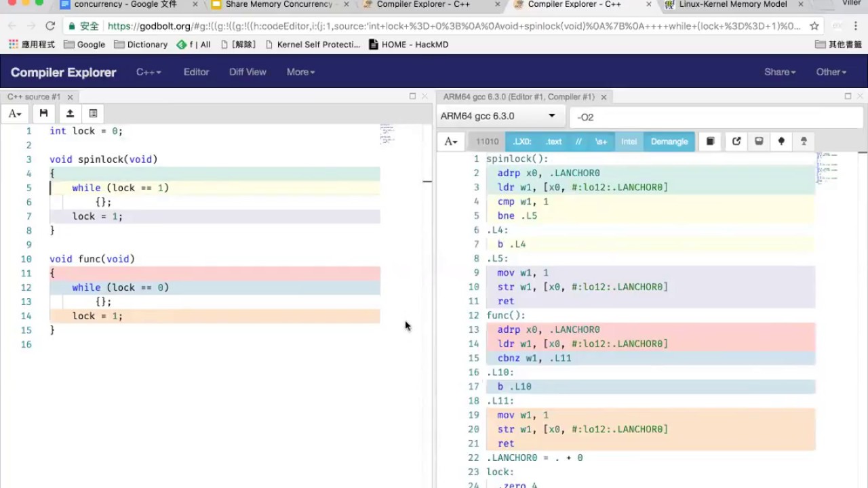Toggle the Demangle option

coord(669,142)
